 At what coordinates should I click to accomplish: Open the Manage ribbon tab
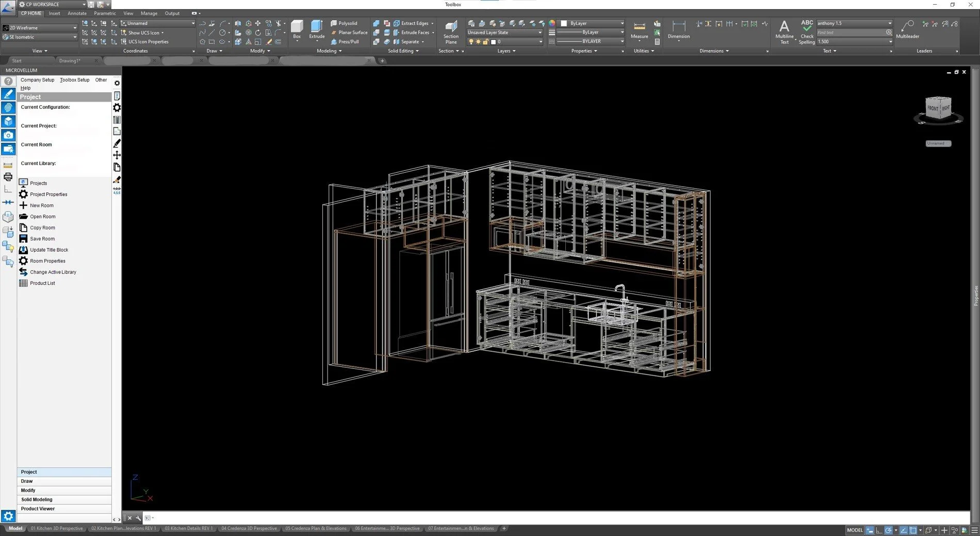[149, 13]
